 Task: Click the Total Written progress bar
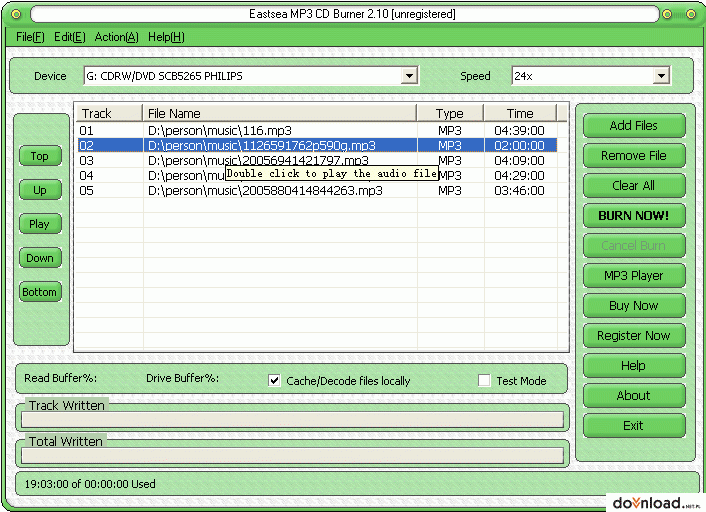click(x=293, y=455)
